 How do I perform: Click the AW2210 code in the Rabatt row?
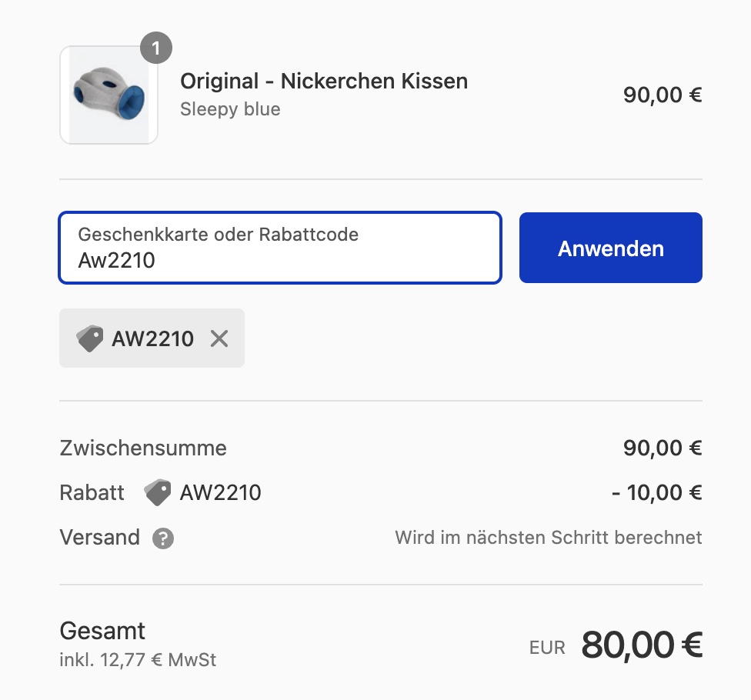click(221, 492)
